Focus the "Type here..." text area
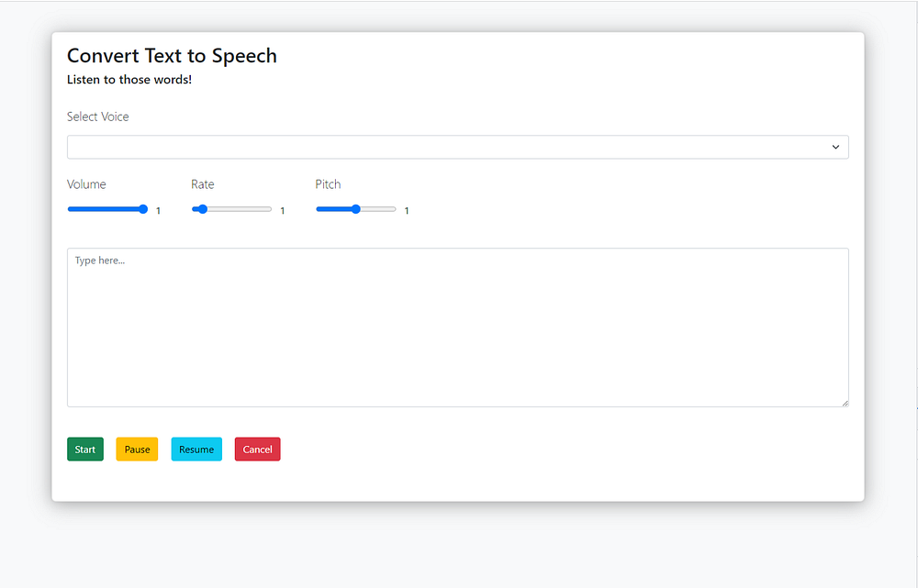Image resolution: width=918 pixels, height=588 pixels. pos(457,327)
